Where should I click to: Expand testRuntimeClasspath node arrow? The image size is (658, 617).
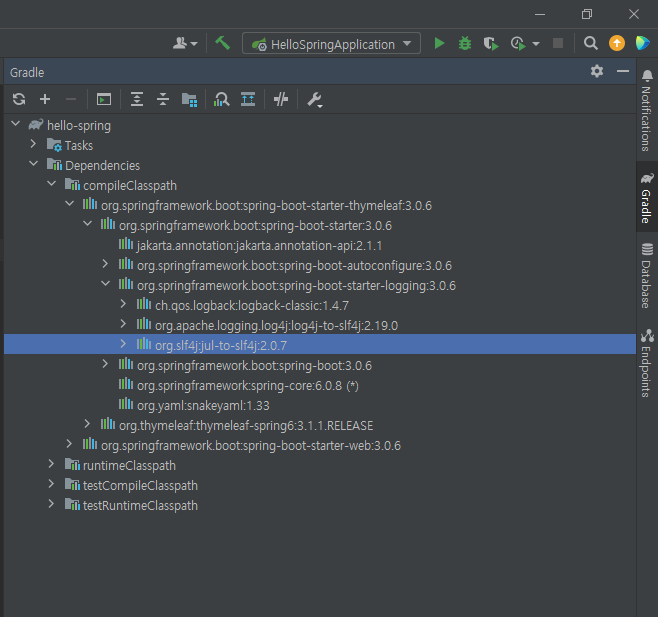(51, 504)
